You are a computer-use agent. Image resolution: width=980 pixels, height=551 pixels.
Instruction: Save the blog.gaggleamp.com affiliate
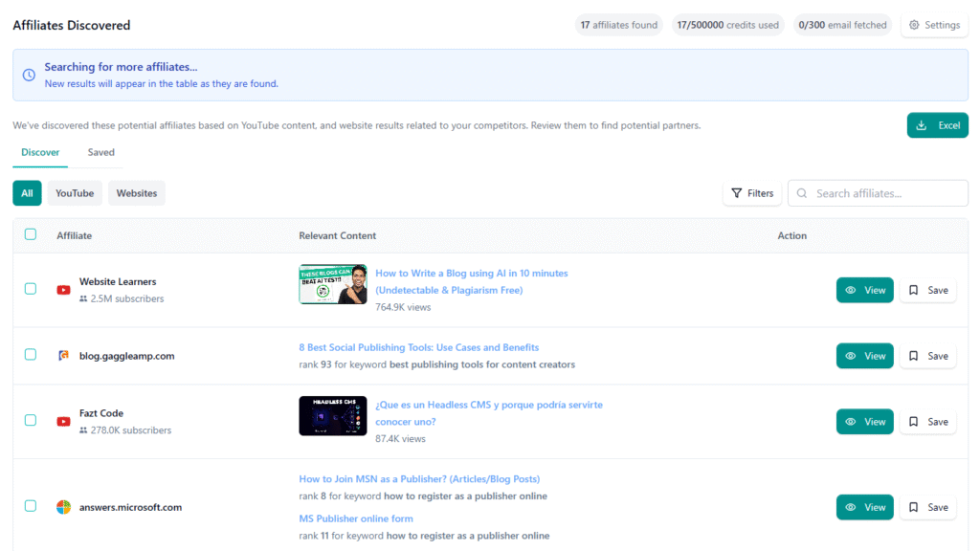coord(927,356)
